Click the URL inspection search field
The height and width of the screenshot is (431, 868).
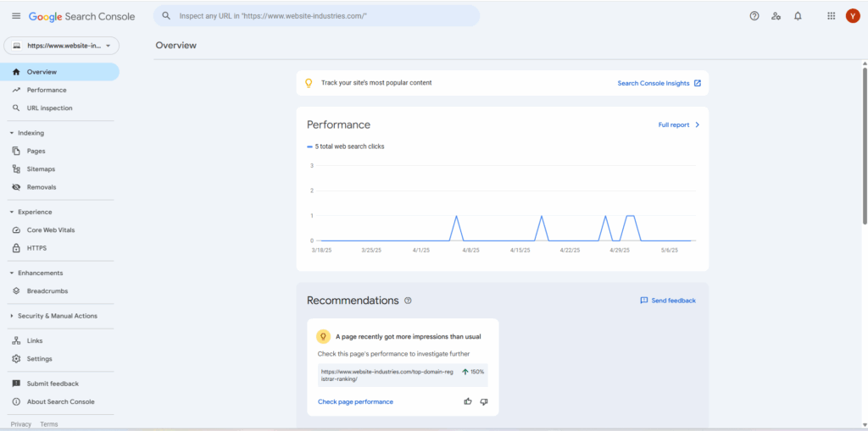(x=316, y=16)
